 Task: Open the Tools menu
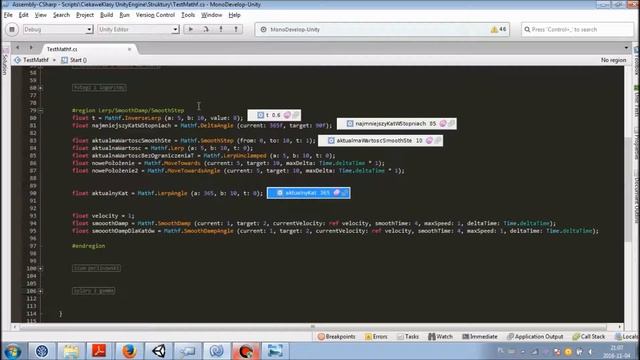[188, 15]
